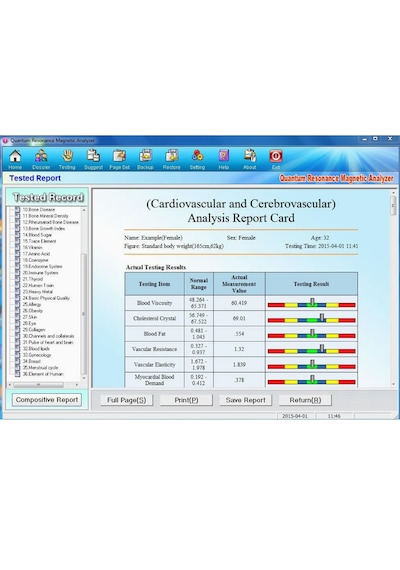
Task: Select 12.Rheumatoid Bone Disease record
Action: click(x=51, y=222)
